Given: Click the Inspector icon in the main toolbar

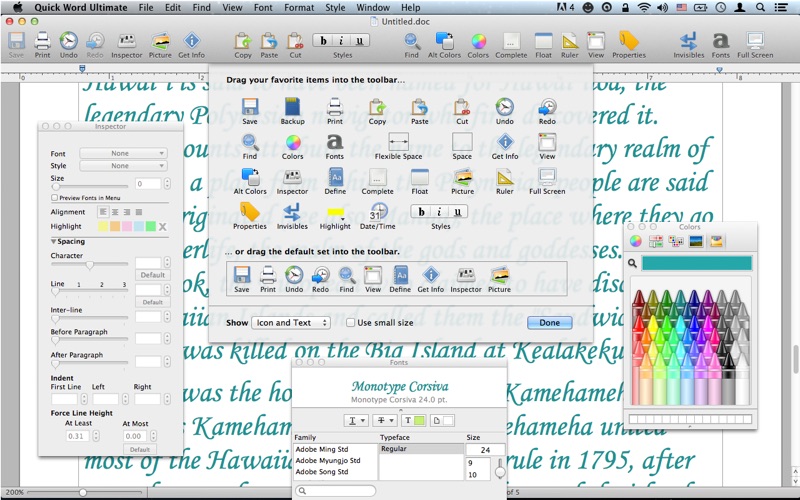Looking at the screenshot, I should pos(127,41).
